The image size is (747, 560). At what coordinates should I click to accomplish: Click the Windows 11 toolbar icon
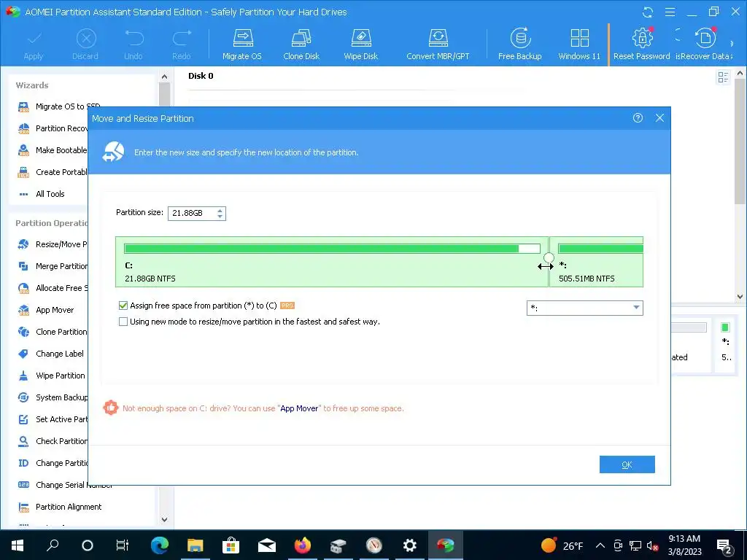[579, 44]
